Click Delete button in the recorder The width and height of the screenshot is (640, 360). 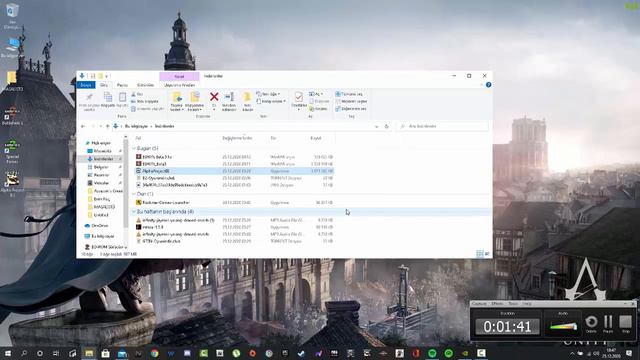click(x=591, y=324)
